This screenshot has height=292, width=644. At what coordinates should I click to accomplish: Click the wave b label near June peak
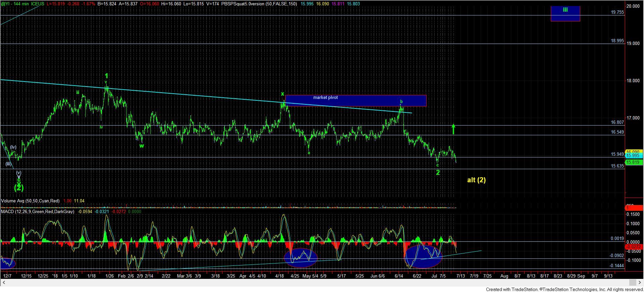(x=401, y=101)
